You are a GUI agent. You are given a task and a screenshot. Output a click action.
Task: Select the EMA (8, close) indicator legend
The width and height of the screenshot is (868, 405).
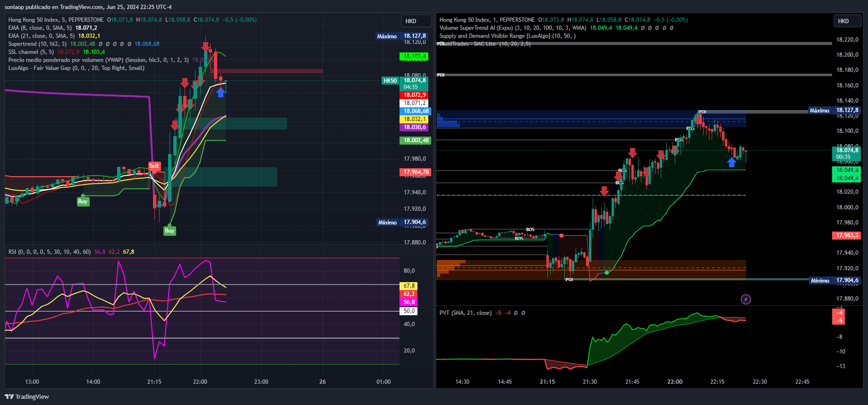point(52,28)
